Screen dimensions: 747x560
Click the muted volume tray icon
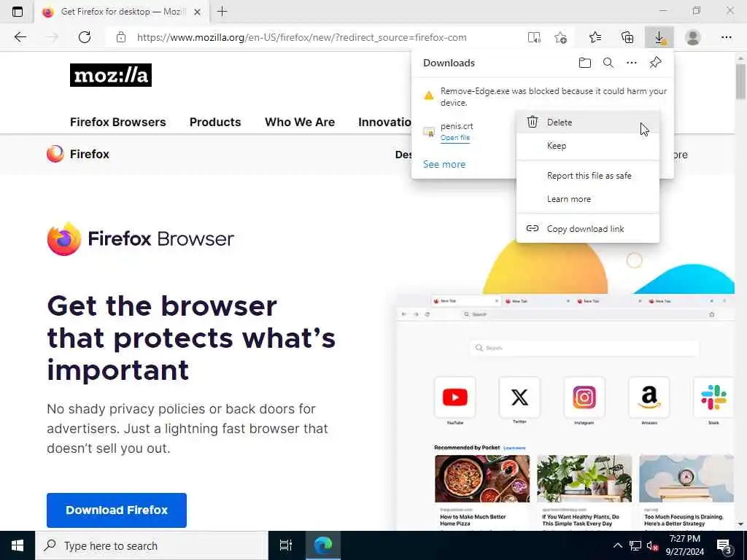point(652,545)
